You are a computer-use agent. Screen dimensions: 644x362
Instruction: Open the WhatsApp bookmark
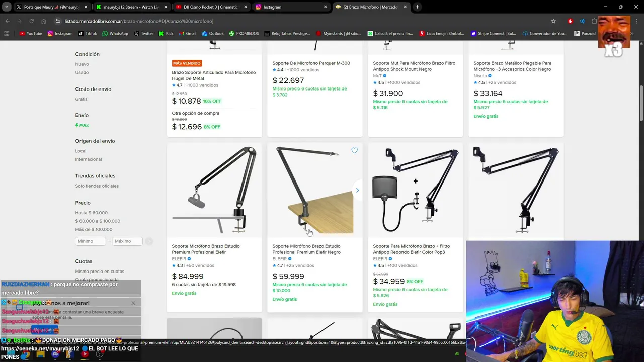(115, 34)
